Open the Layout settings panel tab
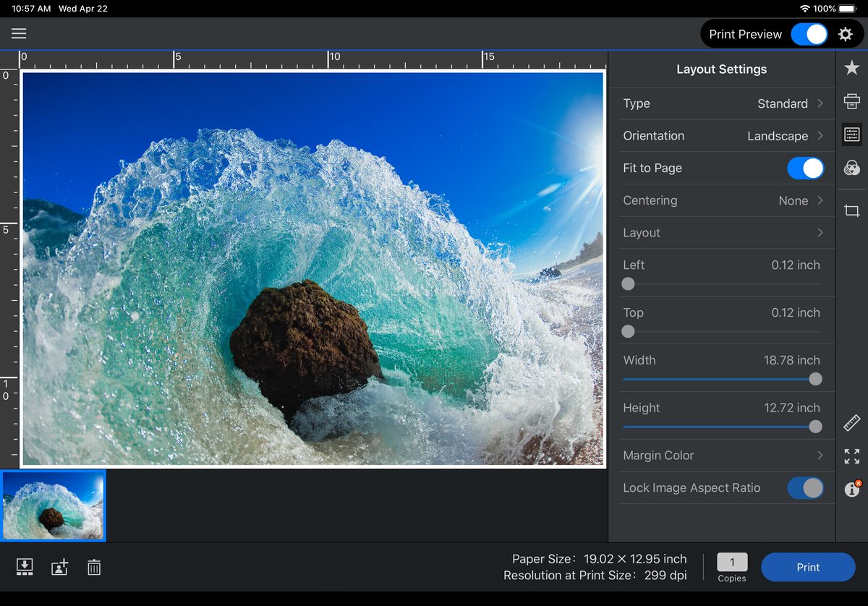868x606 pixels. click(851, 135)
